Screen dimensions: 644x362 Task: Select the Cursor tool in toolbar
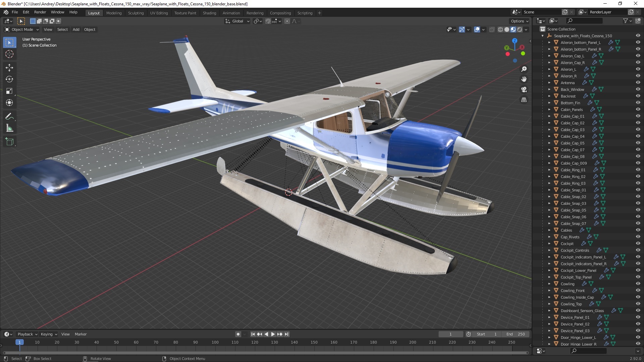click(9, 54)
